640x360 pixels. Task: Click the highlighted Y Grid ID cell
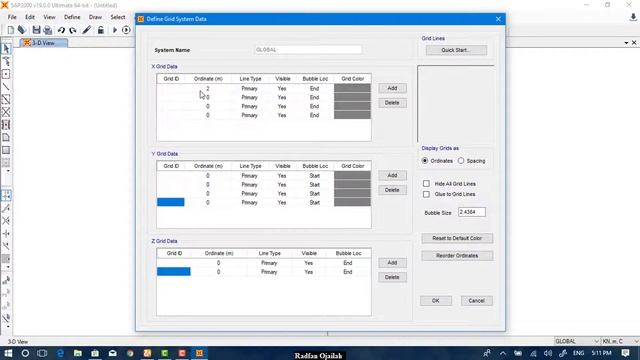point(171,202)
